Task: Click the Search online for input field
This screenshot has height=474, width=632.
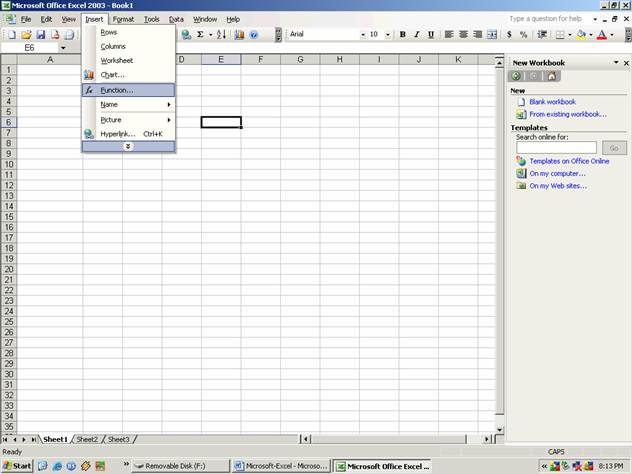Action: (x=556, y=148)
